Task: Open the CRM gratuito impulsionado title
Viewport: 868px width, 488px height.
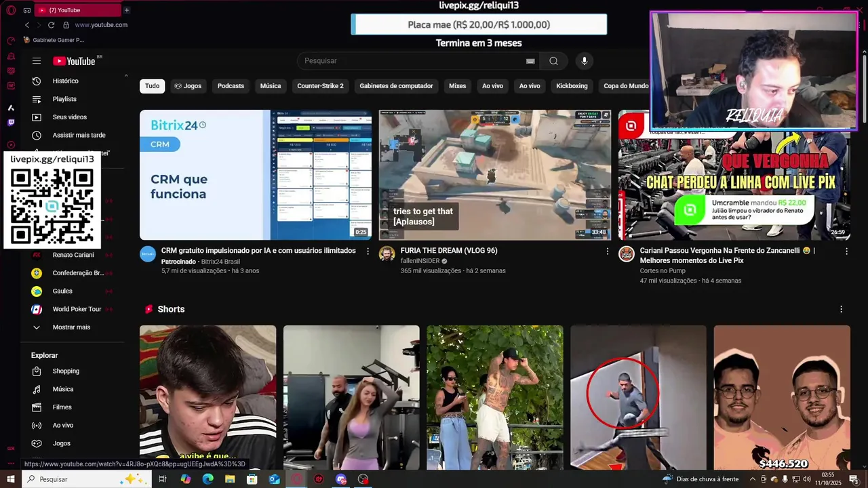Action: pyautogui.click(x=258, y=251)
